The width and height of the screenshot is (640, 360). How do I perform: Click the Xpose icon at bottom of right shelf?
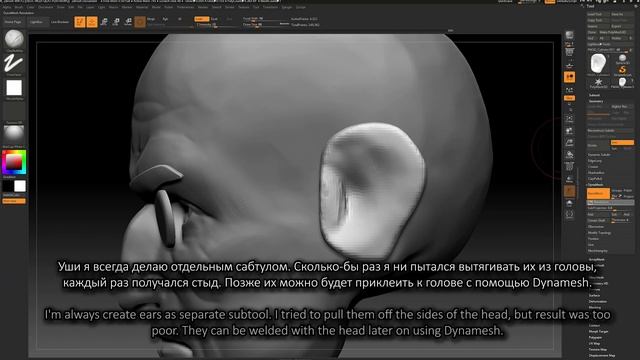pyautogui.click(x=569, y=214)
